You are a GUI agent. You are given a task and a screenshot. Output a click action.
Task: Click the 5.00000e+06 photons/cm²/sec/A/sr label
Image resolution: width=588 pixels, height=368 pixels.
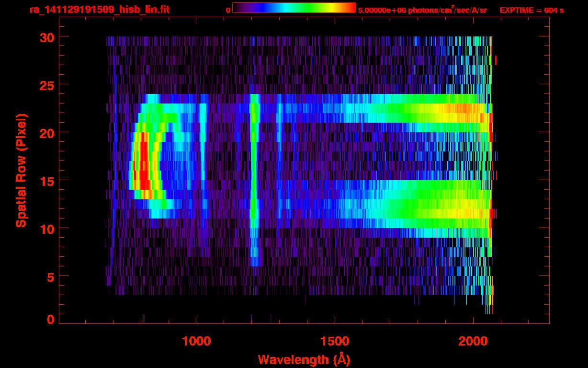[422, 10]
